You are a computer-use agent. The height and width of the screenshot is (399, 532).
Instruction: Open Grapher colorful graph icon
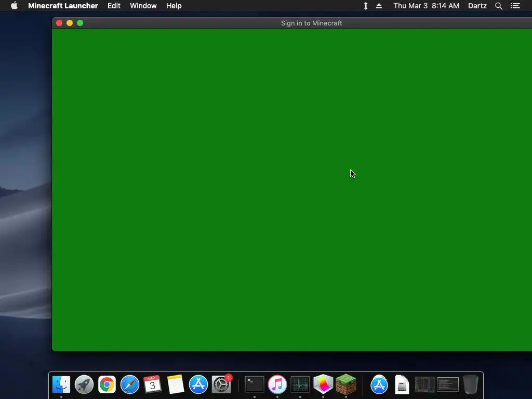click(323, 384)
